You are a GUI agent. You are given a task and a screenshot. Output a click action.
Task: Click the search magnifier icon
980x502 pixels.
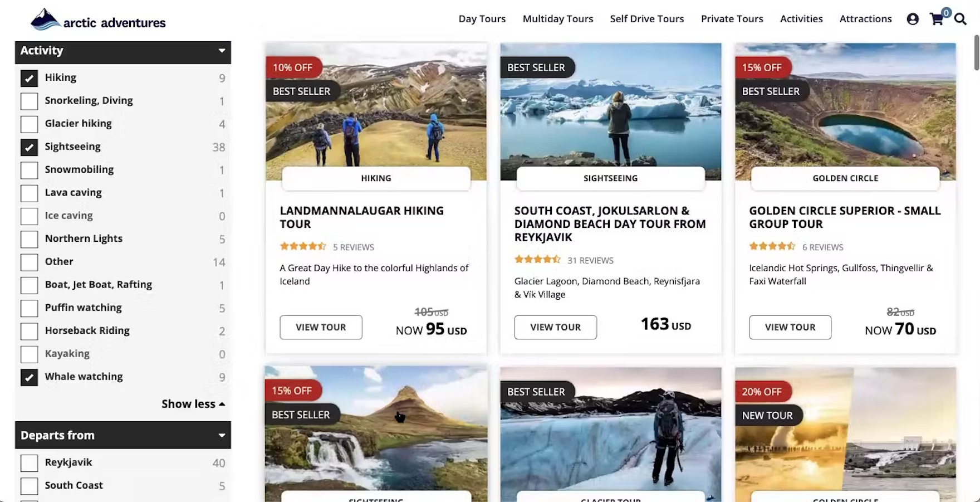coord(961,19)
